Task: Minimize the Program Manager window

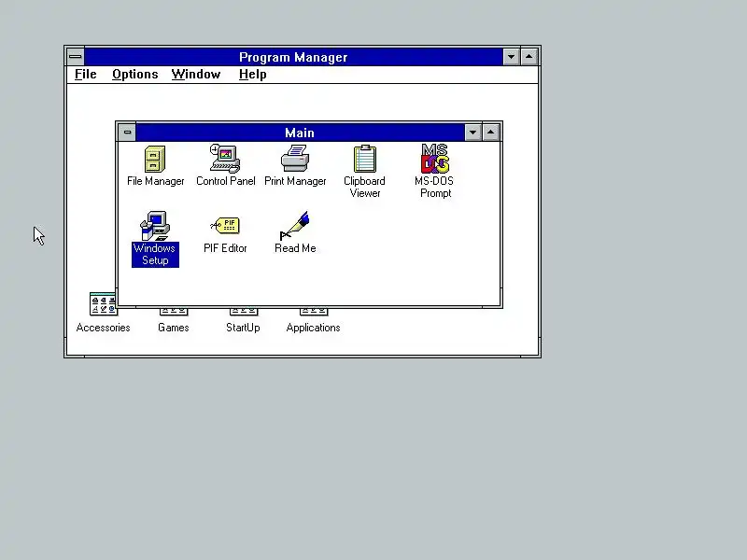Action: click(x=511, y=57)
